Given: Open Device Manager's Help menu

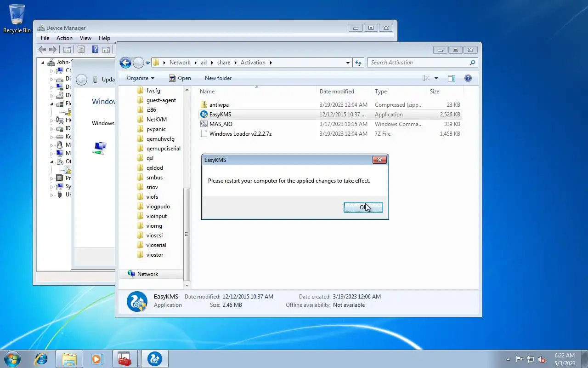Looking at the screenshot, I should [x=104, y=38].
